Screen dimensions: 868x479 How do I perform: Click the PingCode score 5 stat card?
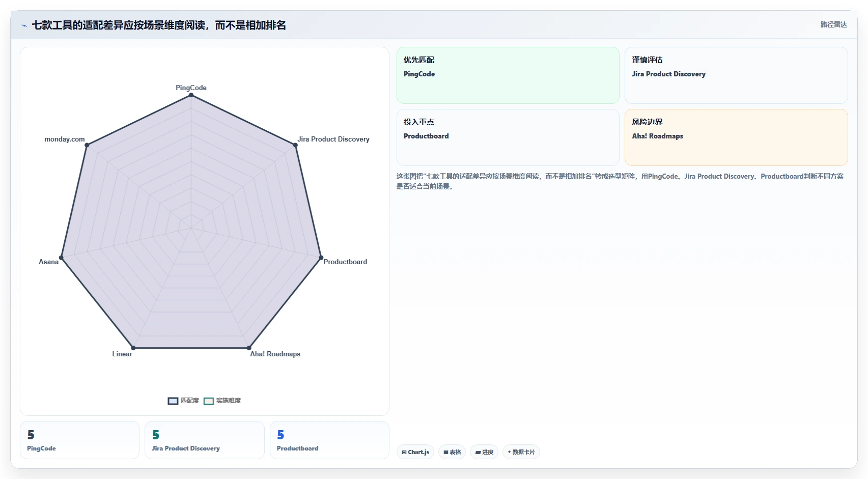tap(79, 440)
